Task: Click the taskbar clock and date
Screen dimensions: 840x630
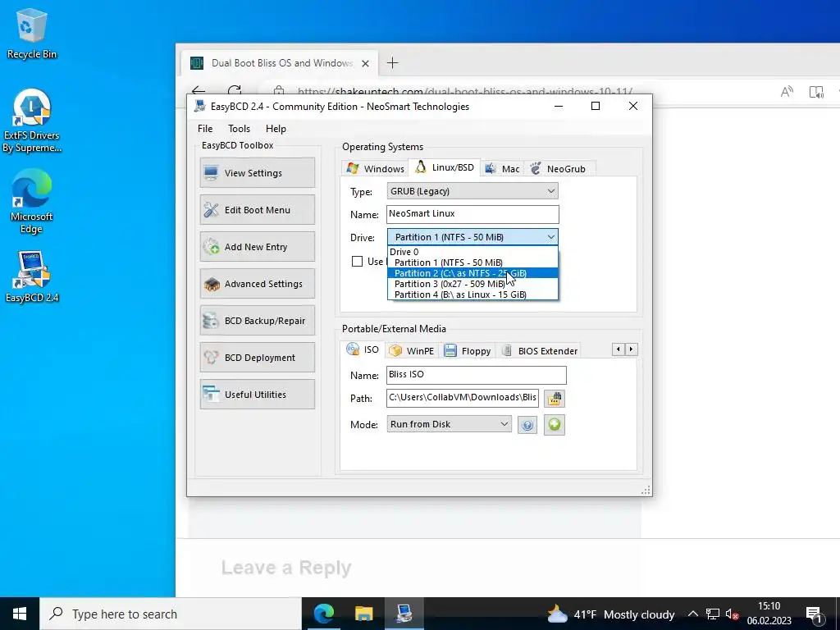Action: 769,614
